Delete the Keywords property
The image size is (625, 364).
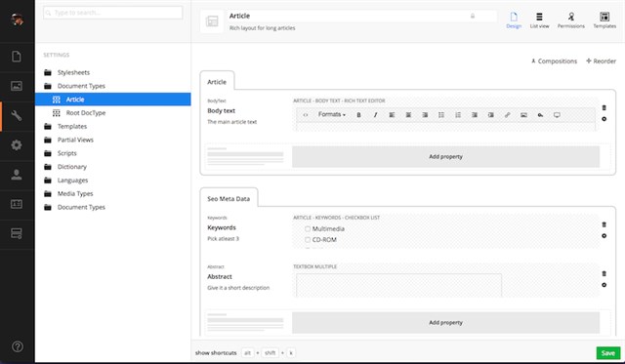tap(604, 224)
